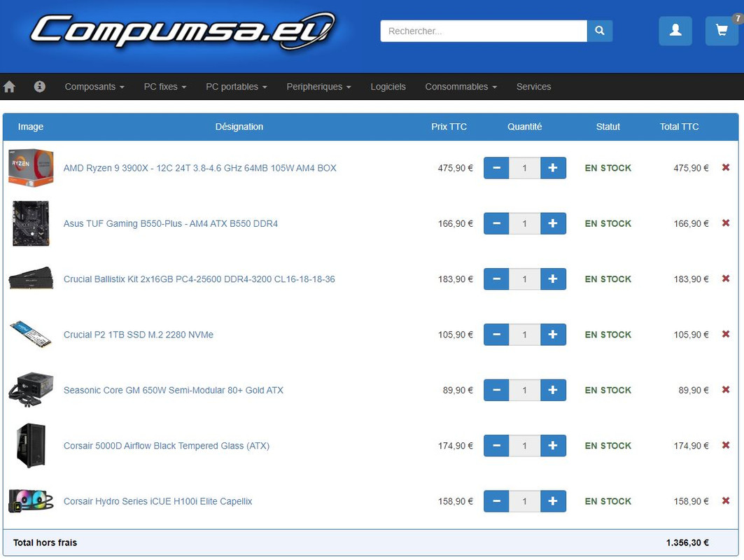
Task: Click the Seasonic power supply thumbnail
Action: coord(31,390)
